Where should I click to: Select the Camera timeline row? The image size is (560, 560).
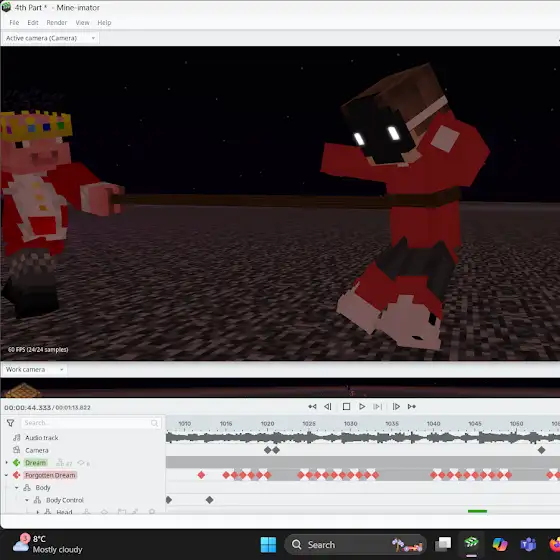[36, 450]
